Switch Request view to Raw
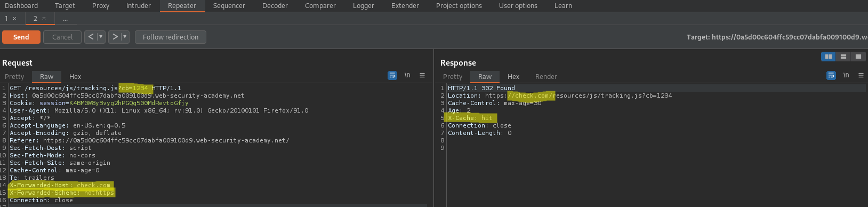This screenshot has height=207, width=868. click(47, 76)
